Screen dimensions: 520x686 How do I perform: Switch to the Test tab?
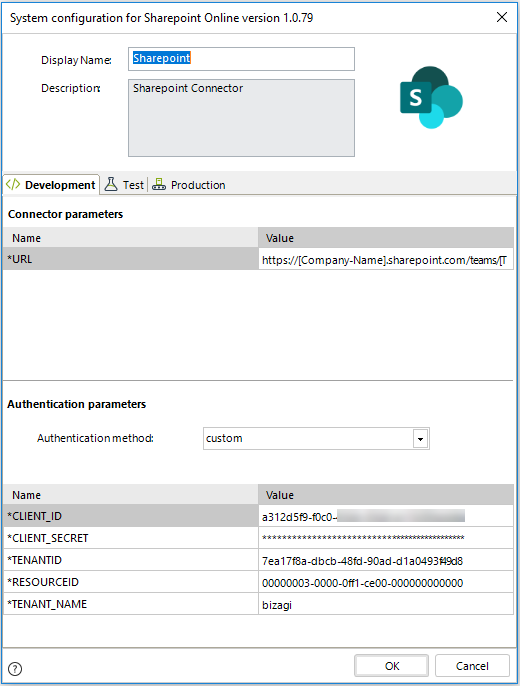coord(124,185)
